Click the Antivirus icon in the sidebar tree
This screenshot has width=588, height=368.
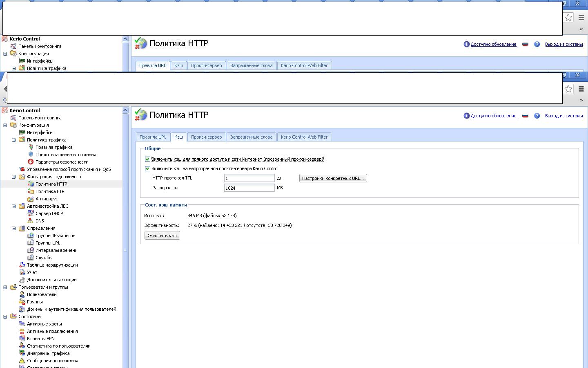click(x=31, y=199)
